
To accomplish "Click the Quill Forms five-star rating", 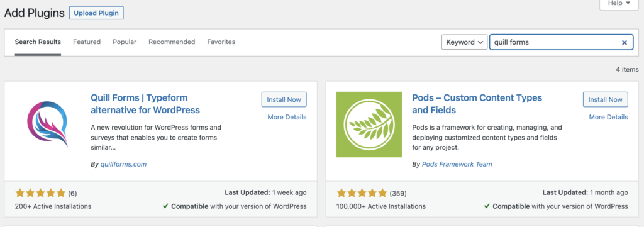I will click(x=40, y=193).
